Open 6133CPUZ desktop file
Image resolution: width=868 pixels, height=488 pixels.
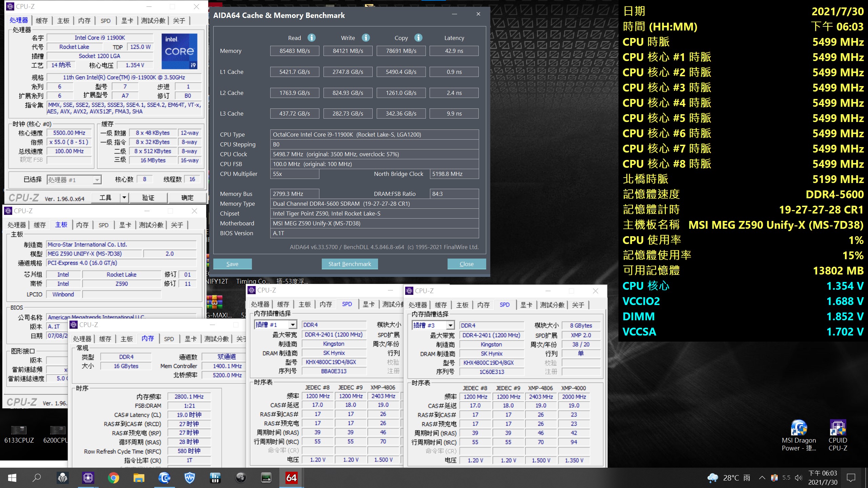tap(19, 434)
